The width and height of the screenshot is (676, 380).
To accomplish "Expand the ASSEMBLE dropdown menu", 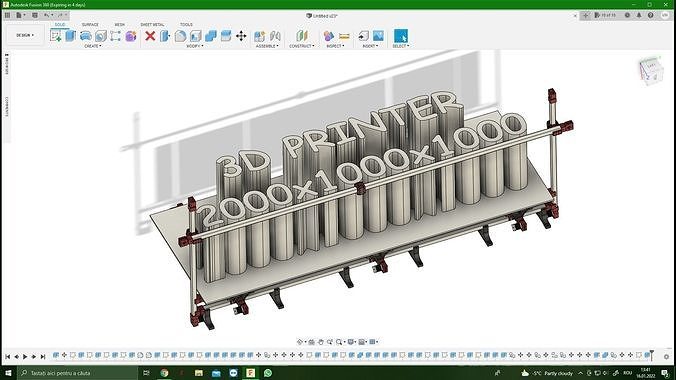I will click(267, 46).
